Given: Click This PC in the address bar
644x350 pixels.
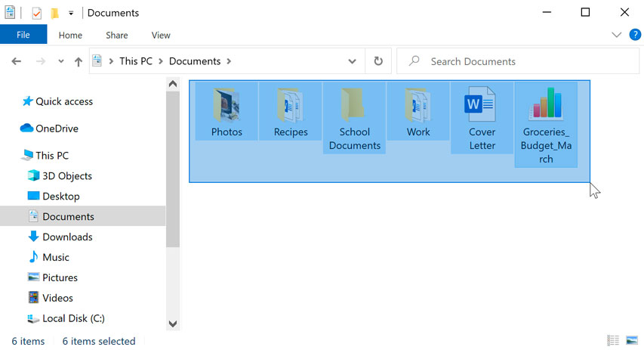Looking at the screenshot, I should 136,61.
